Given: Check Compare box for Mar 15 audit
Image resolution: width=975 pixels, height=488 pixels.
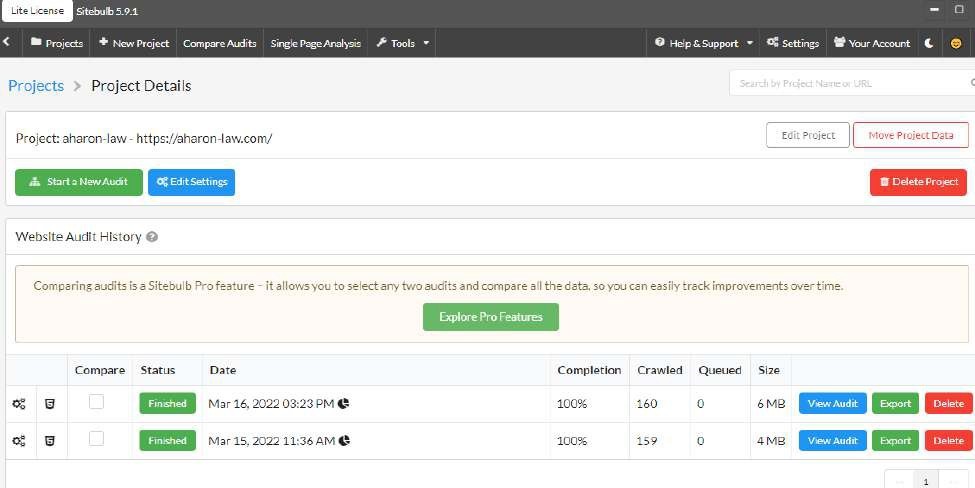Looking at the screenshot, I should tap(96, 439).
